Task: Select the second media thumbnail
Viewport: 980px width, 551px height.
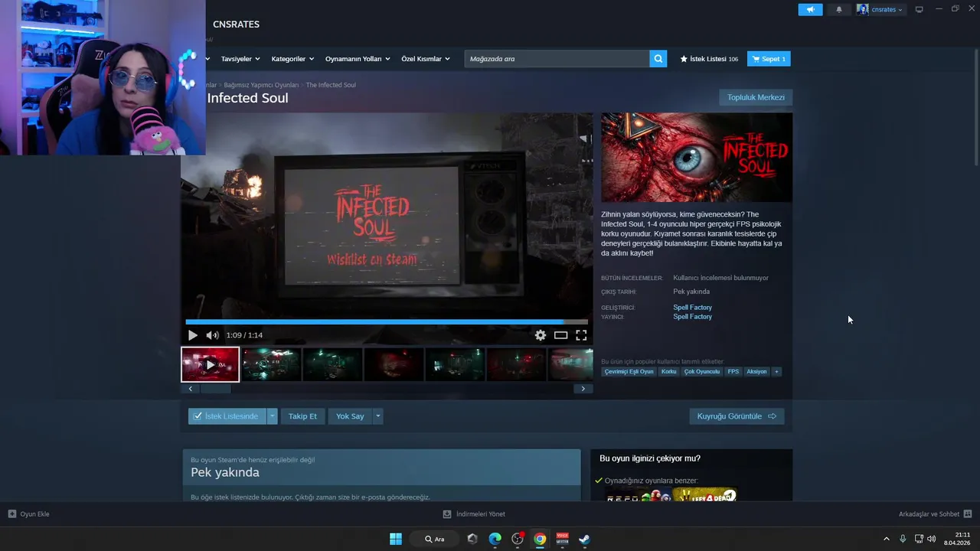Action: point(271,364)
